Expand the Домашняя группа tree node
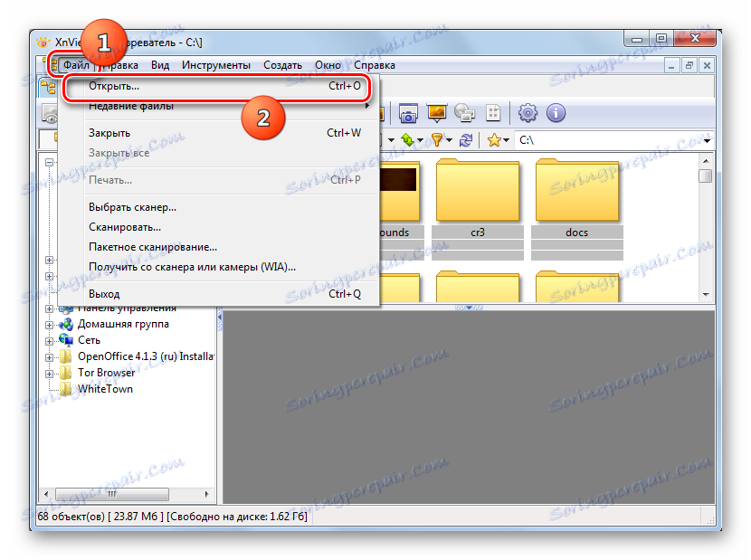The image size is (751, 560). click(x=50, y=325)
